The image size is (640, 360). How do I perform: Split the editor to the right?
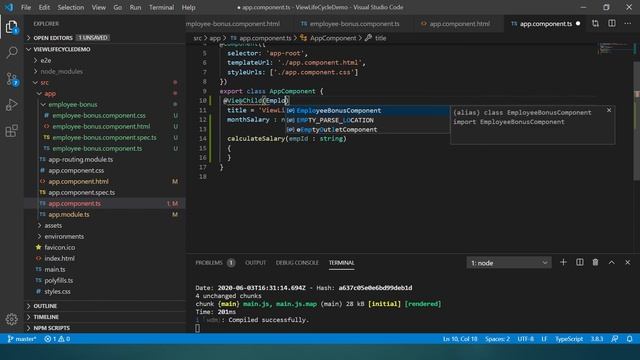[x=612, y=24]
